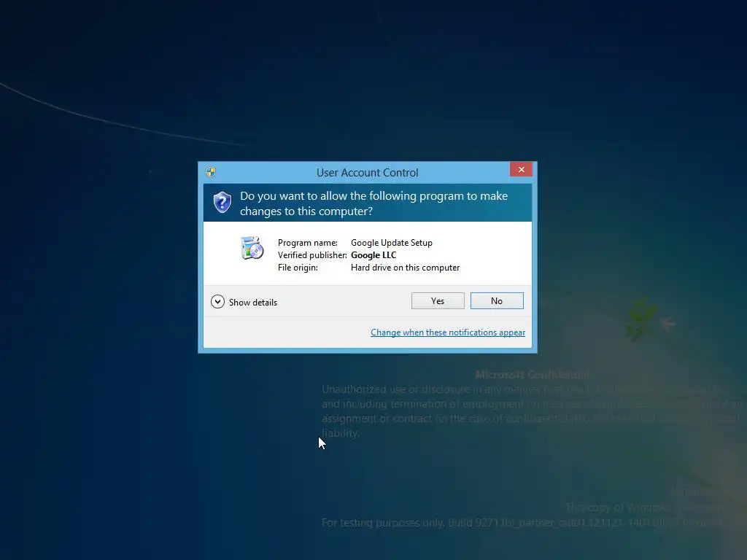Open Change when these notifications appear link
The width and height of the screenshot is (747, 560).
[x=448, y=332]
